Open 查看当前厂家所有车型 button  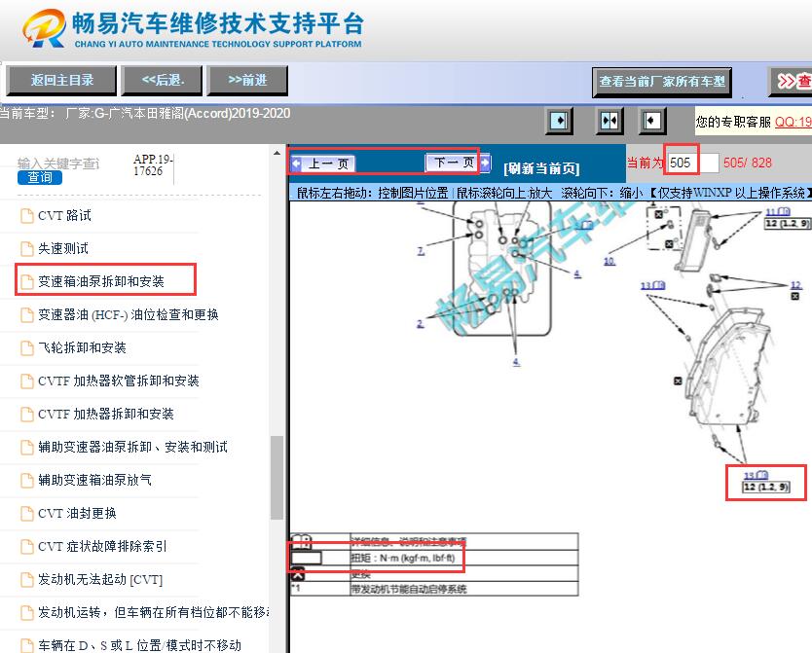pyautogui.click(x=662, y=82)
